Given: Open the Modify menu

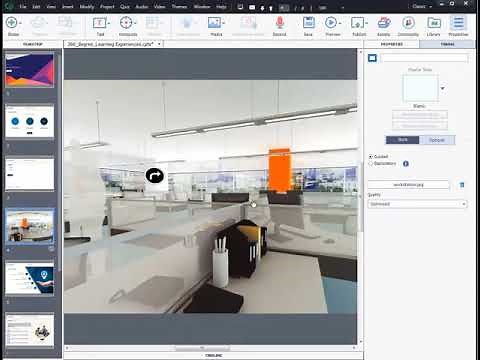Looking at the screenshot, I should coord(87,6).
